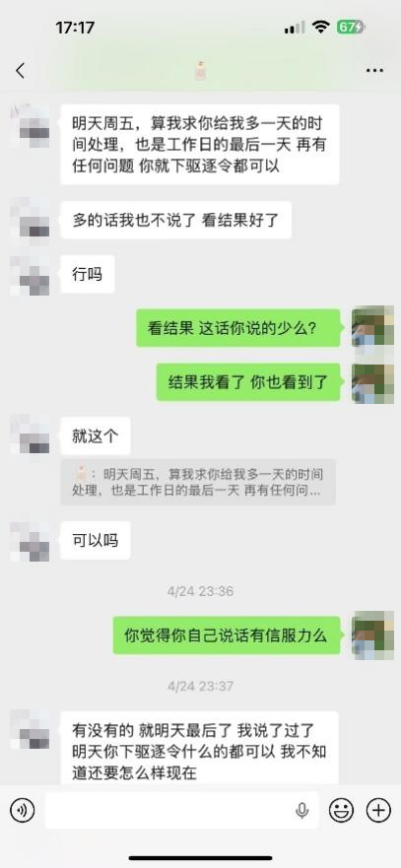Select the 多的话我也不说了 message bubble
The width and height of the screenshot is (401, 868).
coord(175,221)
